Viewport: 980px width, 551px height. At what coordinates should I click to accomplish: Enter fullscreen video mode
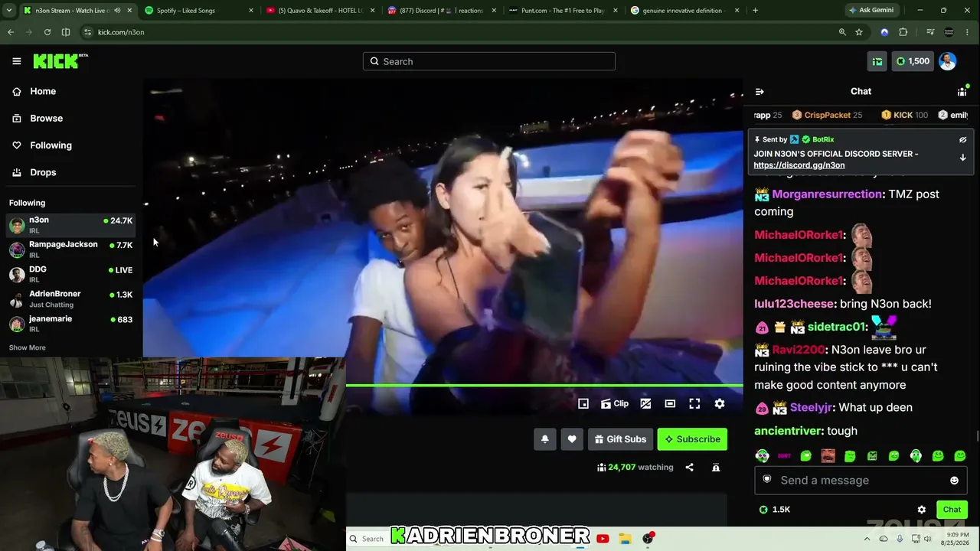(x=694, y=404)
